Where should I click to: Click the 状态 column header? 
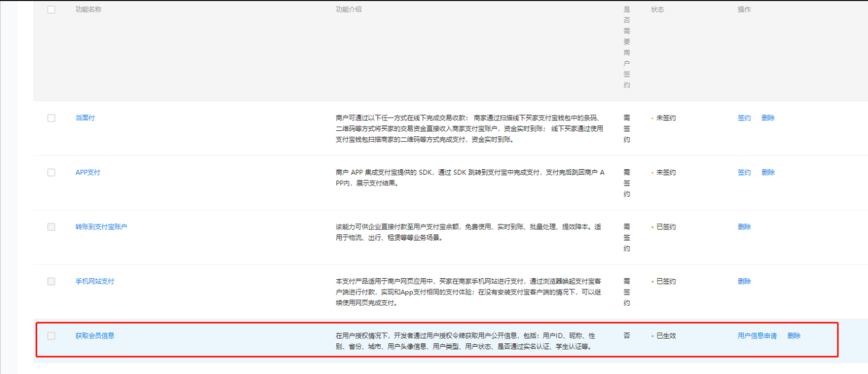point(657,9)
